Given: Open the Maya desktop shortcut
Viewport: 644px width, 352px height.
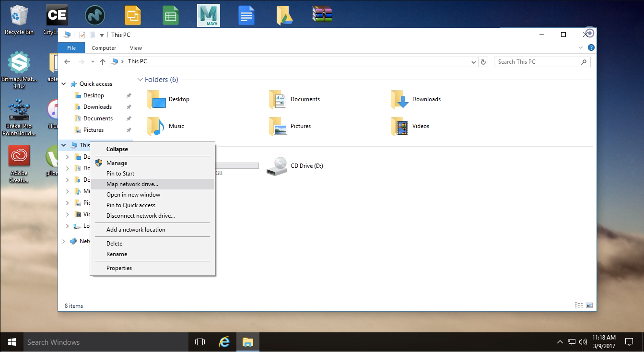Looking at the screenshot, I should pyautogui.click(x=209, y=15).
